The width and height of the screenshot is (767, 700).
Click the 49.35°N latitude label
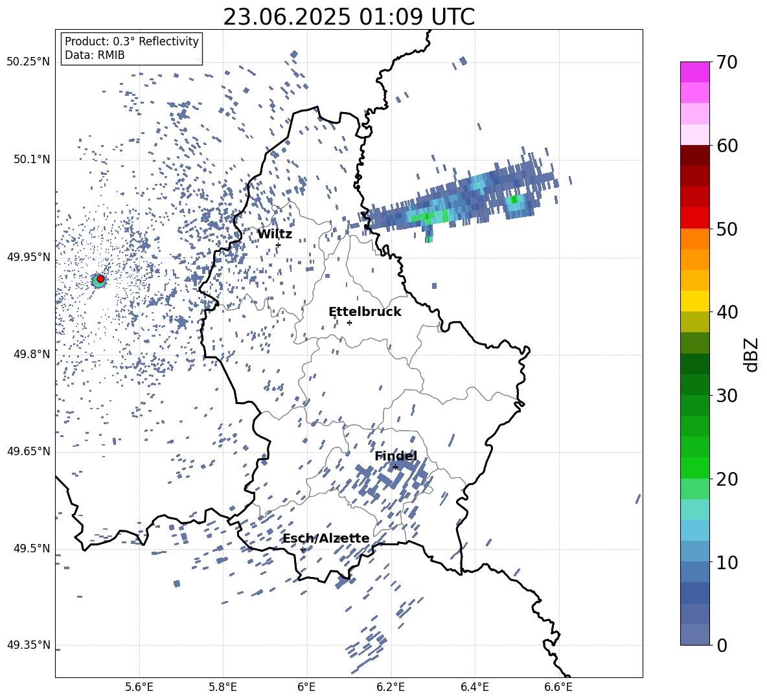(29, 645)
